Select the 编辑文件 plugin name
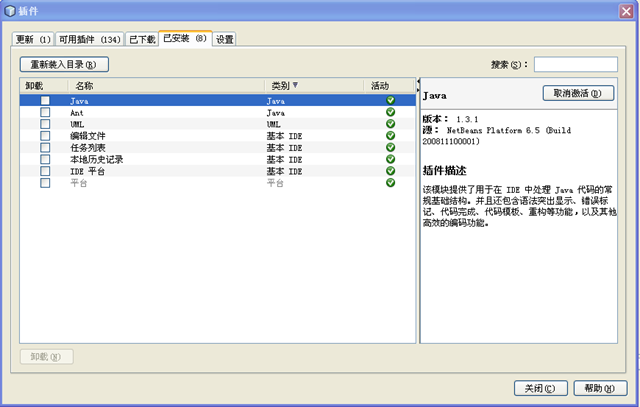 pyautogui.click(x=87, y=136)
